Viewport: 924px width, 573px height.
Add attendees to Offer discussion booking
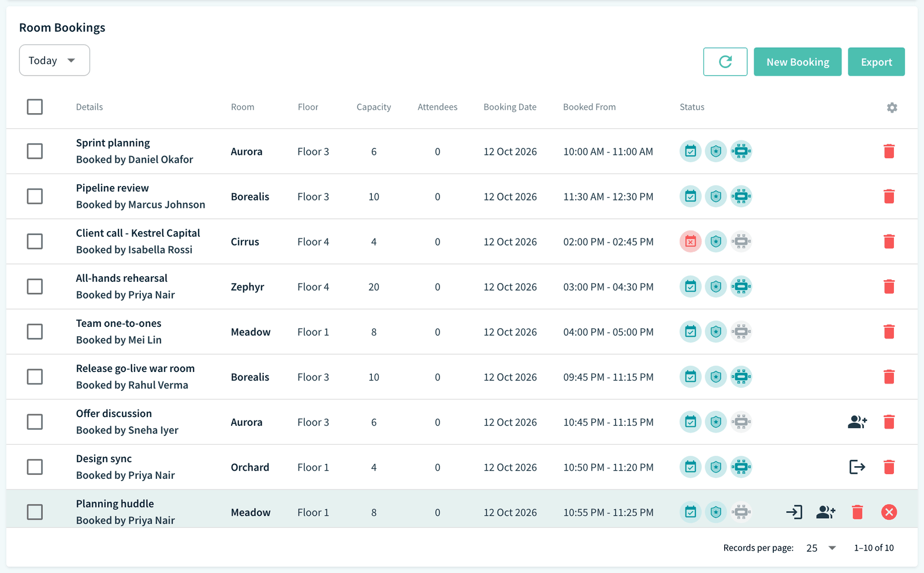pyautogui.click(x=858, y=422)
